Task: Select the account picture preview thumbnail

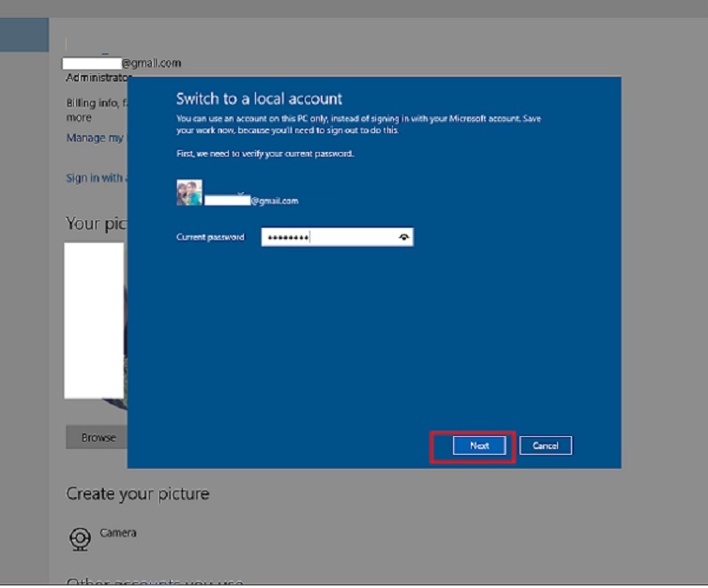Action: [94, 319]
